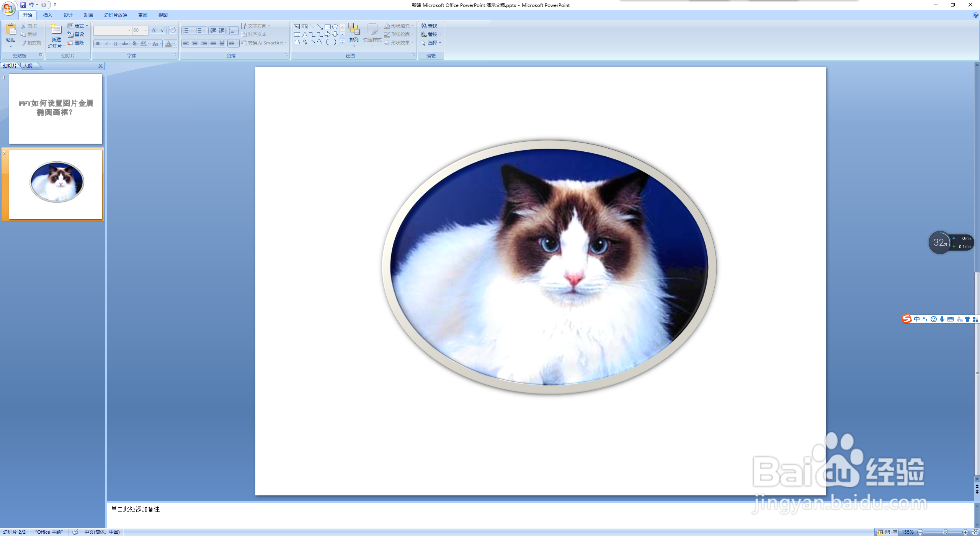Click the zoom slider handle
980x536 pixels.
click(x=946, y=532)
